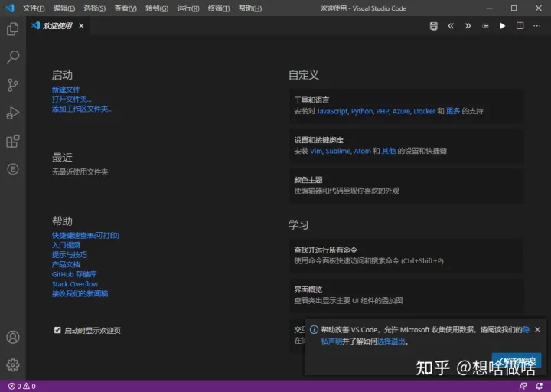Close the 欢迎使用 tab
This screenshot has width=551, height=392.
(x=81, y=26)
